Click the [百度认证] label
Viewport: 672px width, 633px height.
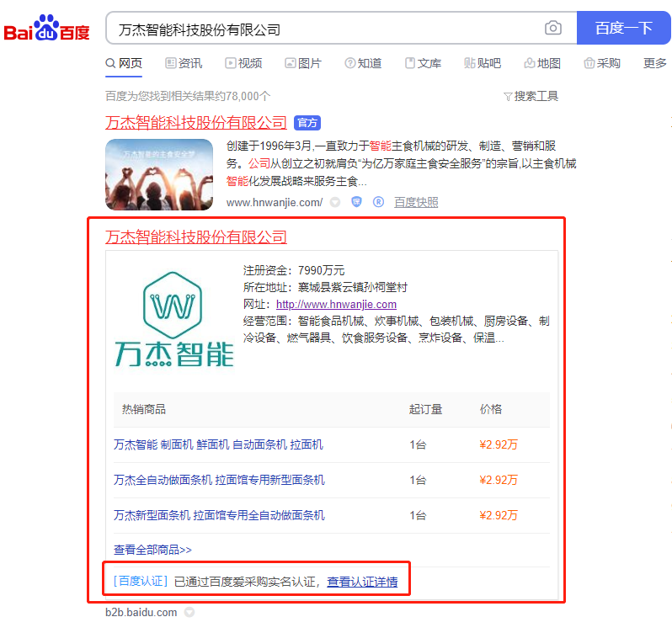(141, 581)
